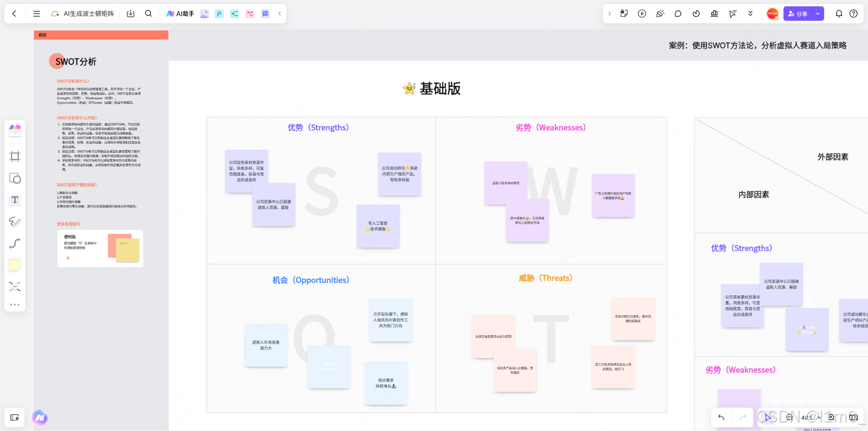This screenshot has height=431, width=868.
Task: Click the pink AI flowchart icon
Action: pos(250,14)
